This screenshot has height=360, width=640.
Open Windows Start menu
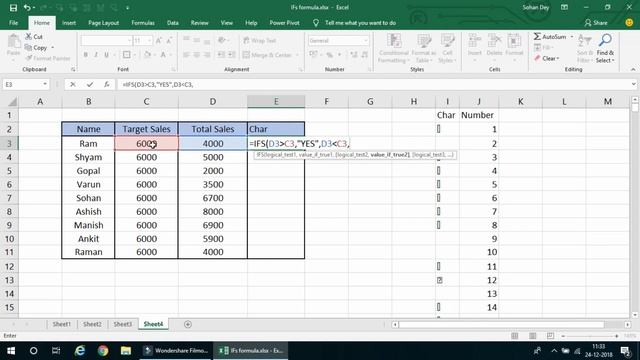11,351
